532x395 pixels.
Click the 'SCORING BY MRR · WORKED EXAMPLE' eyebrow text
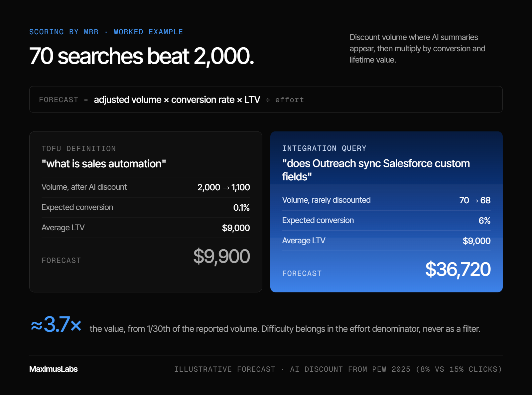[106, 32]
